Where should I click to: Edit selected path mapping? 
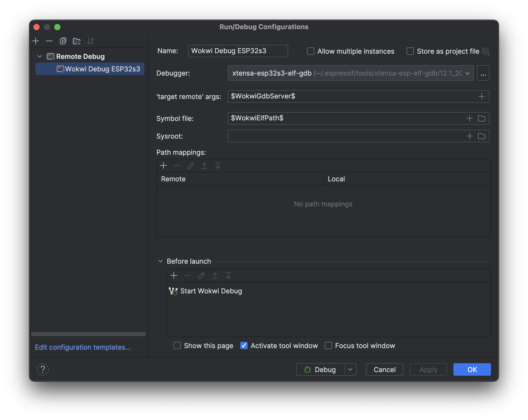click(191, 165)
